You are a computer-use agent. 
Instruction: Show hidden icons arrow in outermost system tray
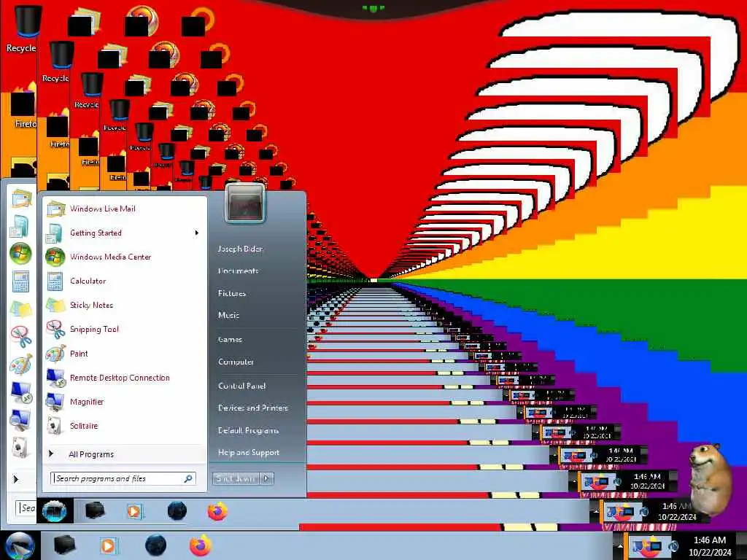pos(620,547)
